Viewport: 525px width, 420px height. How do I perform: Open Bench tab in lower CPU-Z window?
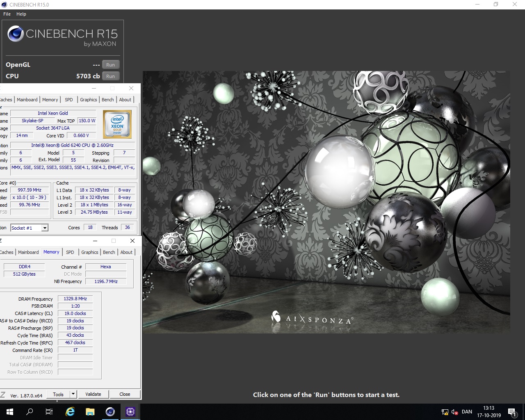coord(109,252)
